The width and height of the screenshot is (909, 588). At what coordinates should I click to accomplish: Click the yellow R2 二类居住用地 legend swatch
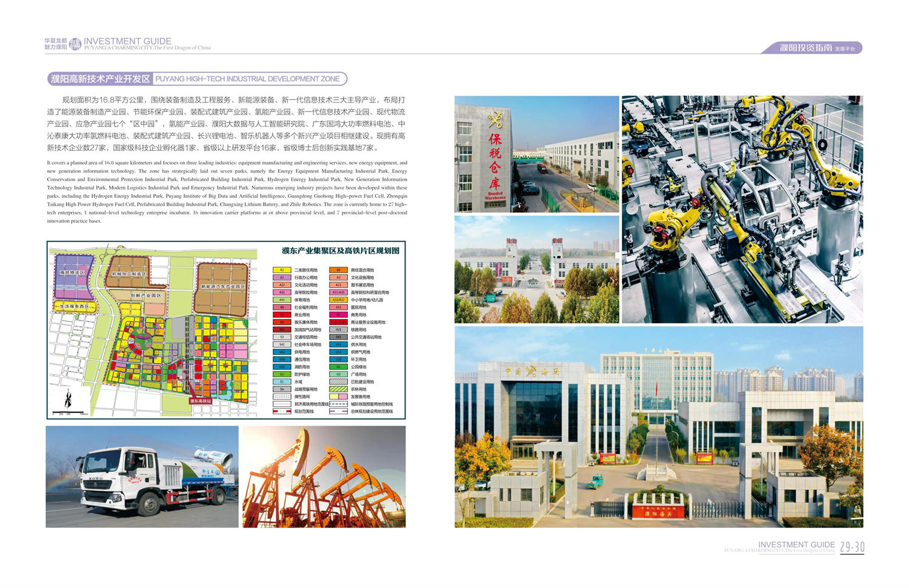(282, 270)
